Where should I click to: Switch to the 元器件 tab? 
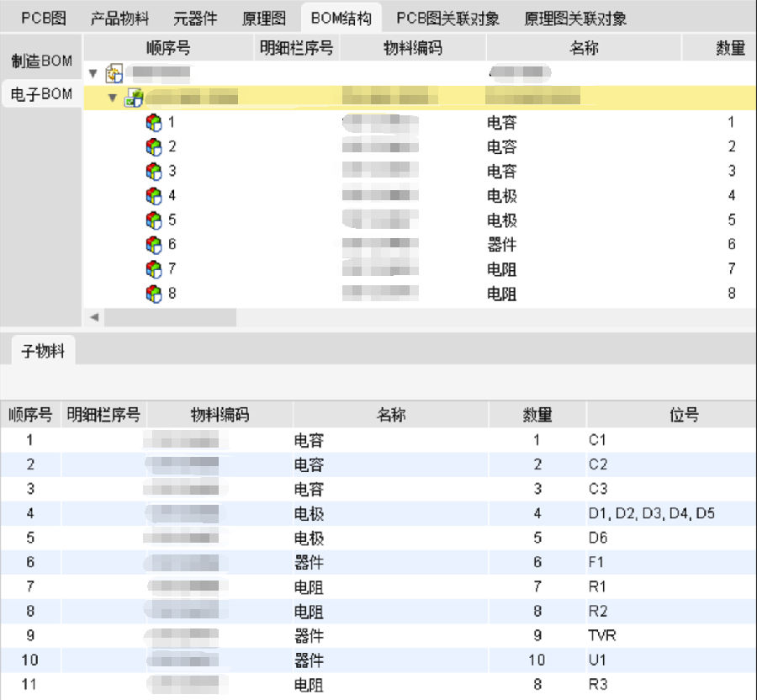[x=195, y=19]
